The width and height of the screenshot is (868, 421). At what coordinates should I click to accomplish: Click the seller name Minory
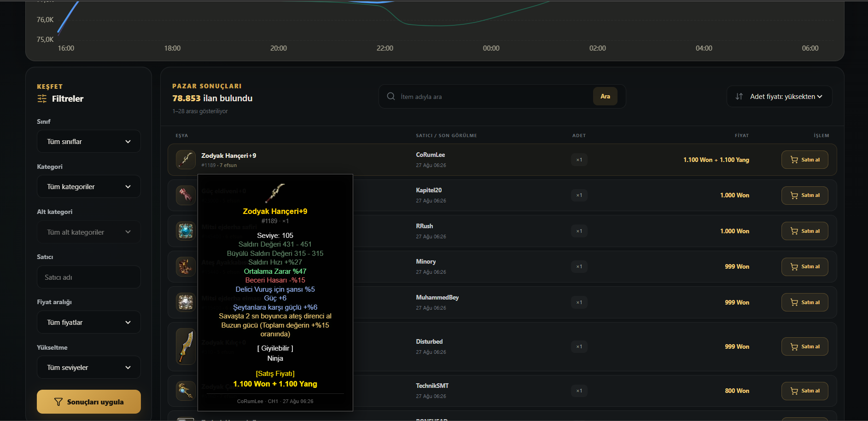[426, 262]
